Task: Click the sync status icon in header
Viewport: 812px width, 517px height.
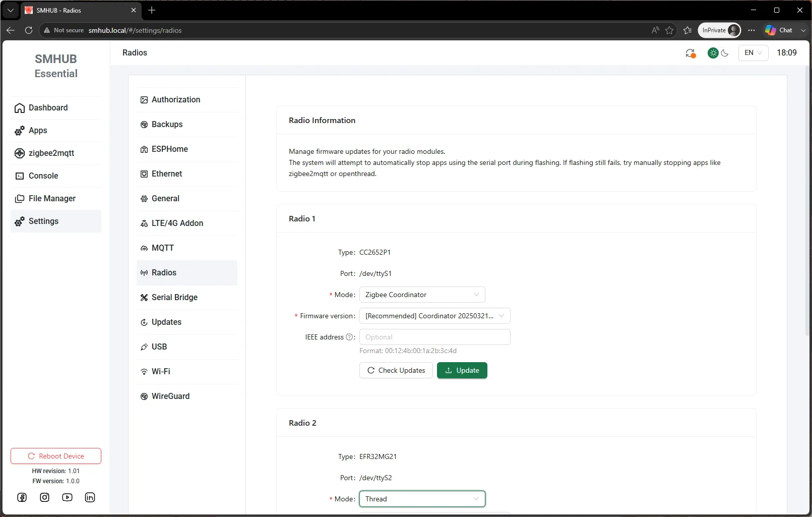Action: point(691,53)
